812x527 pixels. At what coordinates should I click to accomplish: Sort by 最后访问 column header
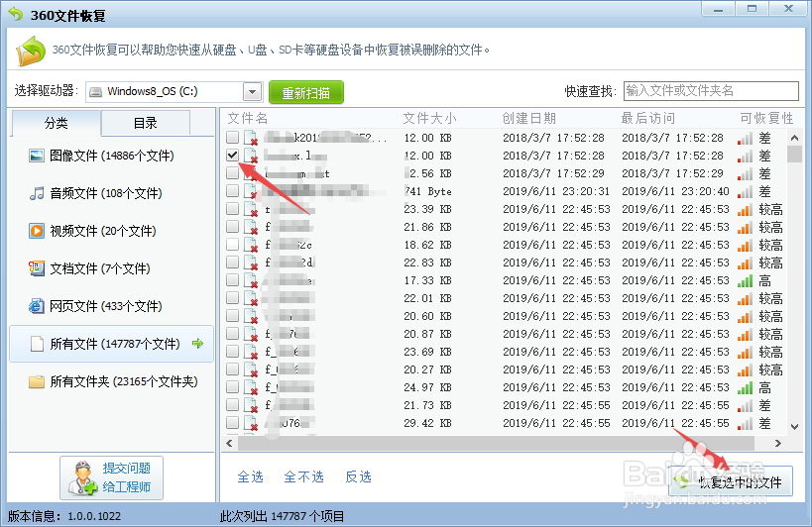point(647,119)
